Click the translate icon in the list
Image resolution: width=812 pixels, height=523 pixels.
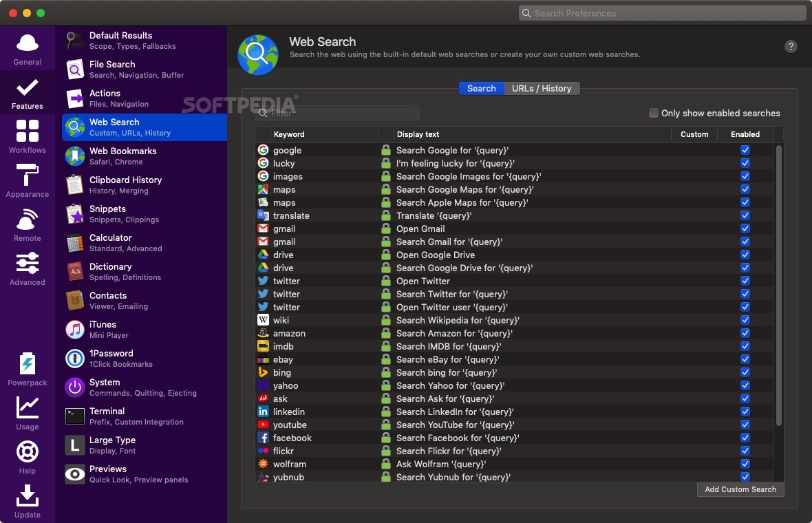click(x=263, y=215)
